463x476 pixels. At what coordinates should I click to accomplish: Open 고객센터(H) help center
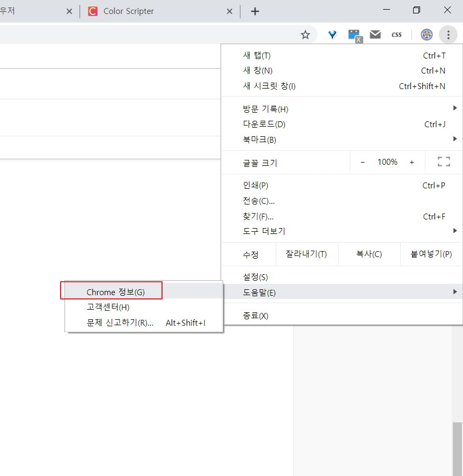click(144, 307)
